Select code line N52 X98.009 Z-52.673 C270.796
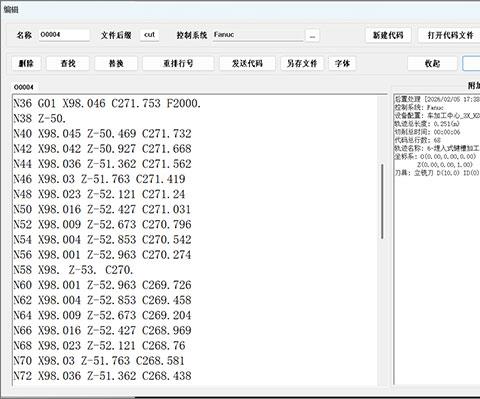Image resolution: width=480 pixels, height=399 pixels. coord(102,224)
